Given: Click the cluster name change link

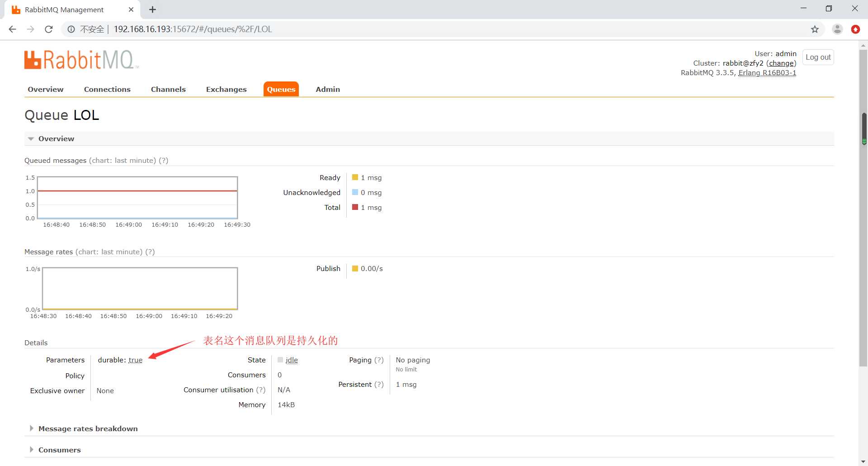Looking at the screenshot, I should (x=781, y=63).
